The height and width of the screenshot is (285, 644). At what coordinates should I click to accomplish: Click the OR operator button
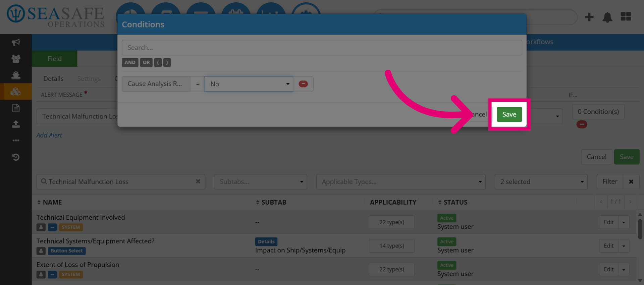tap(146, 62)
